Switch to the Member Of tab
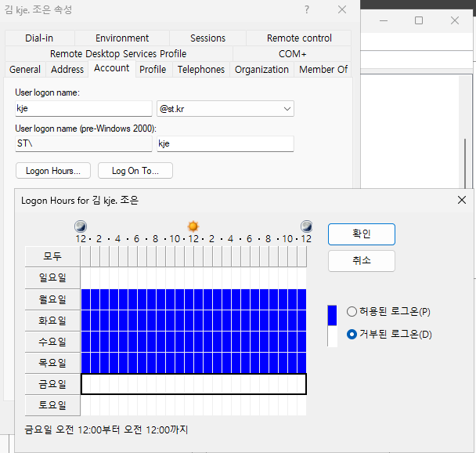476x453 pixels. click(323, 70)
